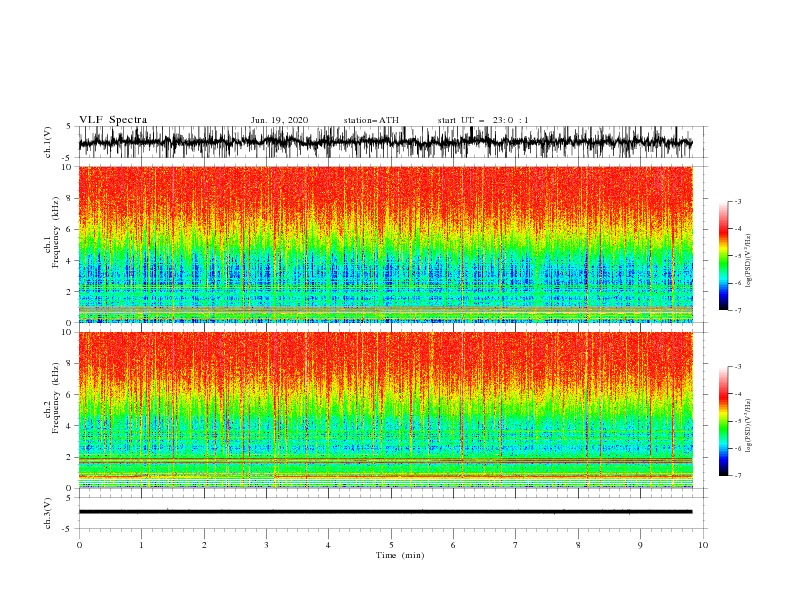Click time axis tick label '8'

coord(578,545)
